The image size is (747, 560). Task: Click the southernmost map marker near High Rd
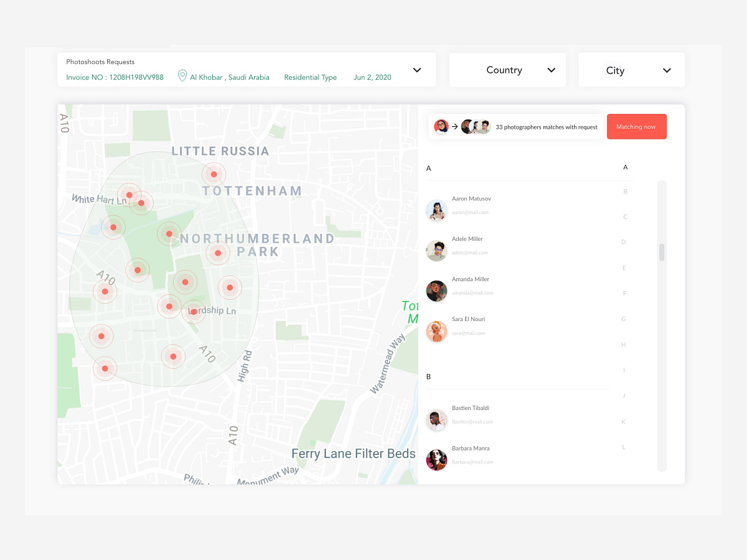point(173,356)
